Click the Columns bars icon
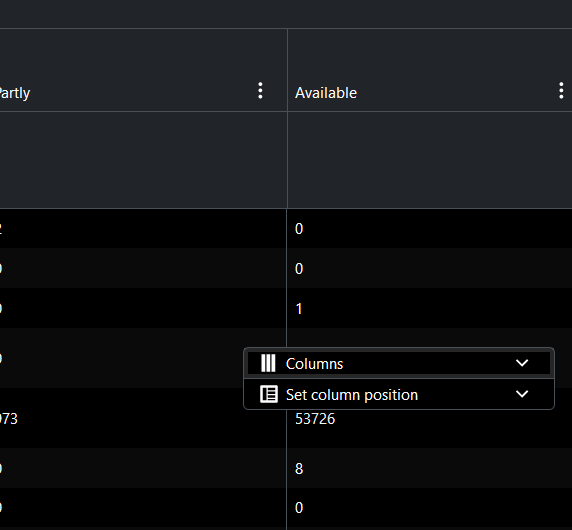Viewport: 572px width, 530px height. click(x=268, y=363)
